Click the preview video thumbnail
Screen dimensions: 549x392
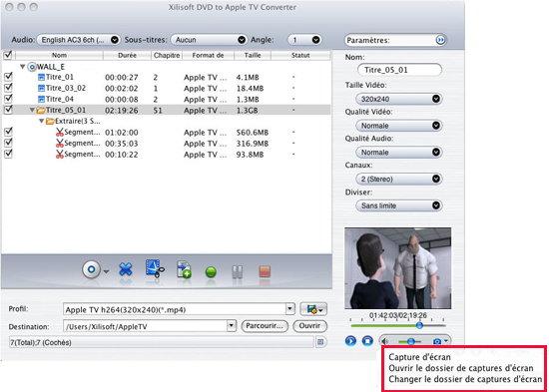click(397, 268)
